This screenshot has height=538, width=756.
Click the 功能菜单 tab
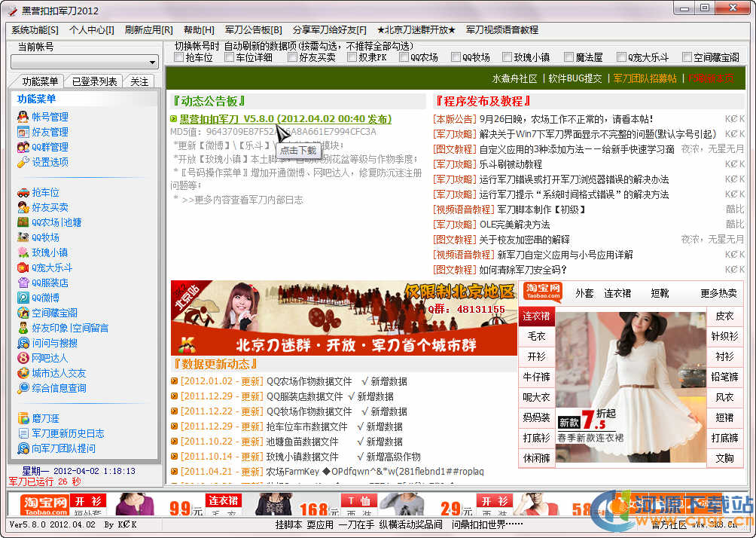pos(40,81)
